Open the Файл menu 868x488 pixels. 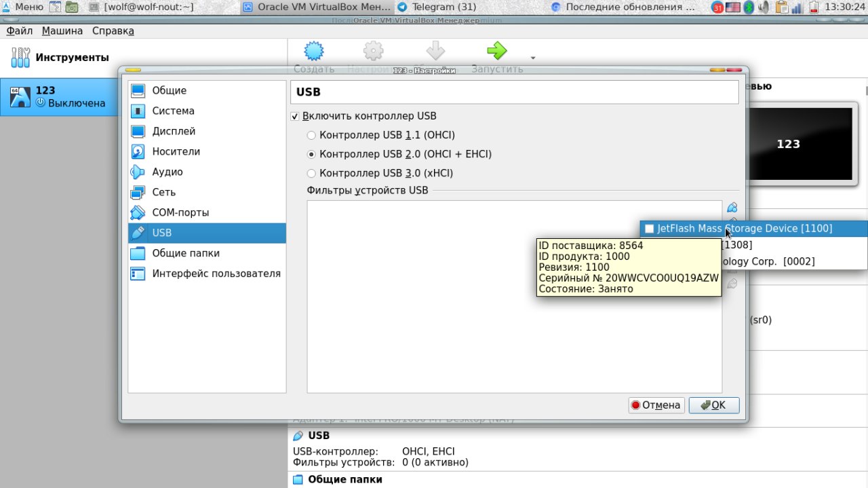(20, 31)
